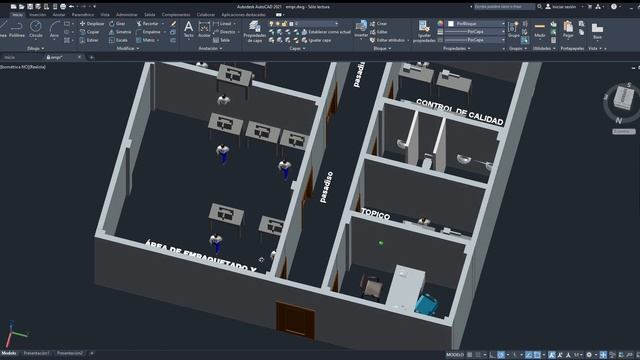The height and width of the screenshot is (360, 640).
Task: Click the search keyword input field
Action: point(504,7)
